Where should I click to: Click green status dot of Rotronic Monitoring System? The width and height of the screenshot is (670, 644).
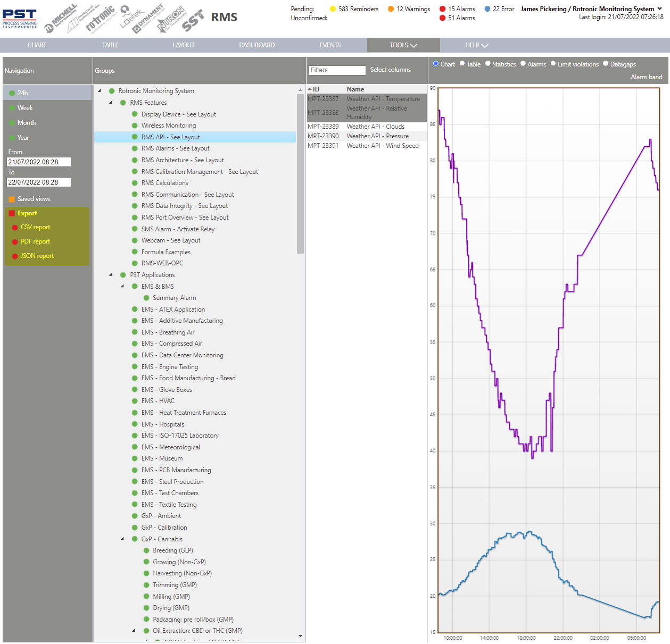coord(112,91)
